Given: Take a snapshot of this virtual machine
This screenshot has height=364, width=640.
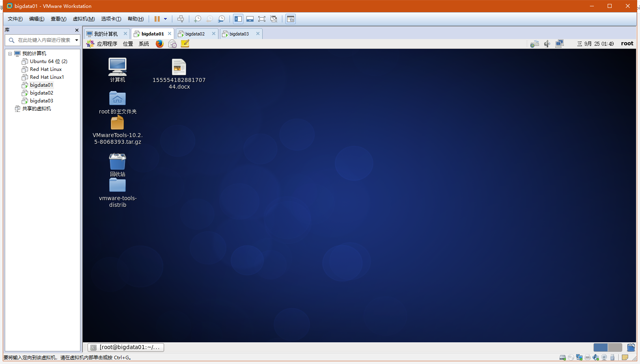Looking at the screenshot, I should click(198, 19).
